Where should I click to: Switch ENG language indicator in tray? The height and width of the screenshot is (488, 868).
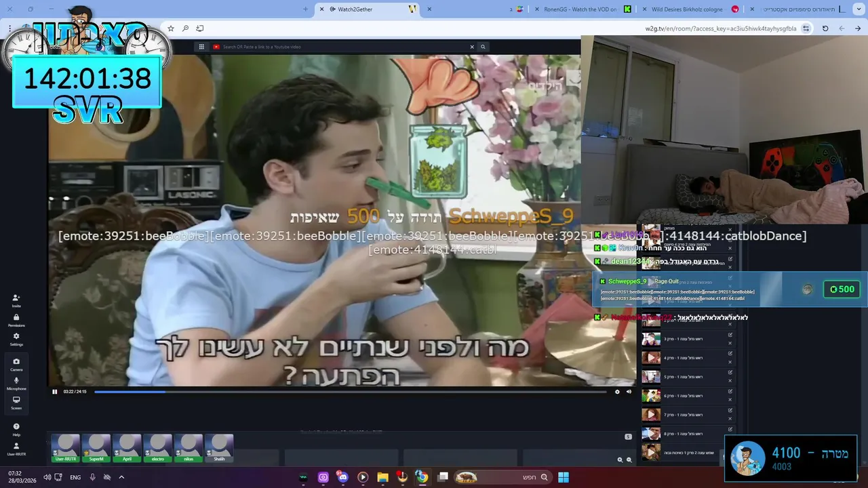click(x=75, y=477)
